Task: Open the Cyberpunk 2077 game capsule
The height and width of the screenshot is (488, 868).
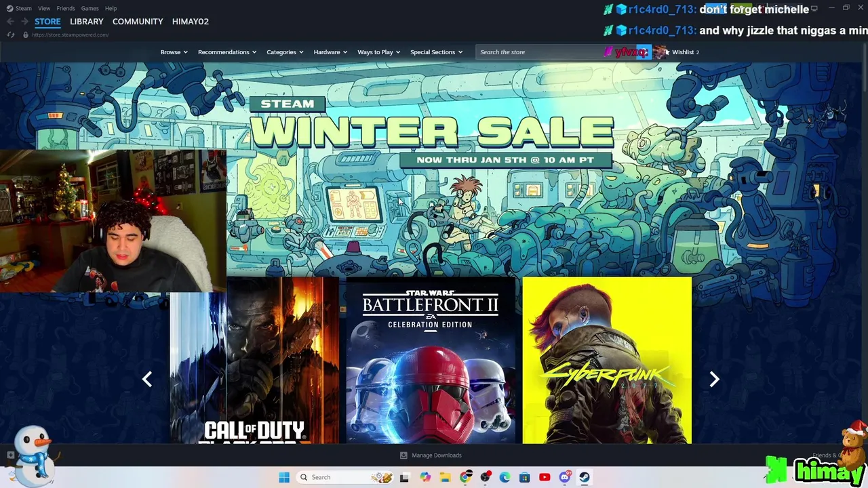Action: pos(607,360)
